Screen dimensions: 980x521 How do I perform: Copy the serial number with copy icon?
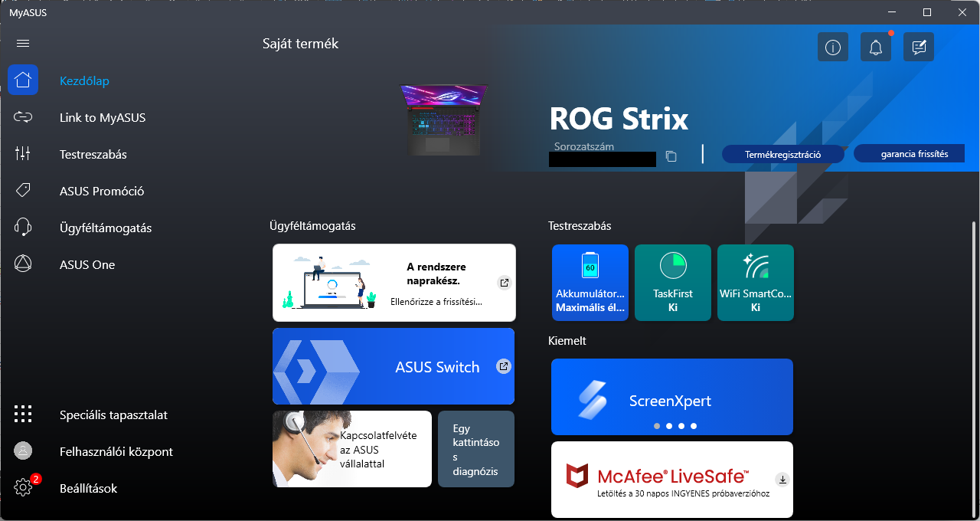tap(671, 156)
